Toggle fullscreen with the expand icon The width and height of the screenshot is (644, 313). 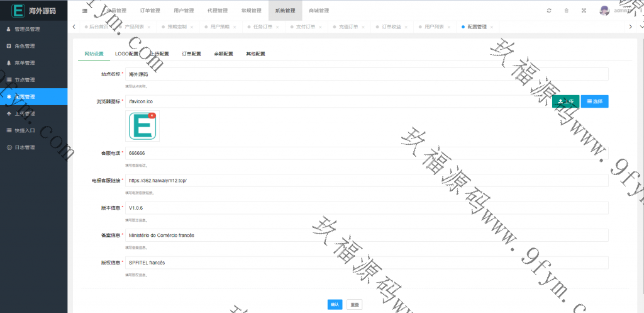pyautogui.click(x=584, y=11)
